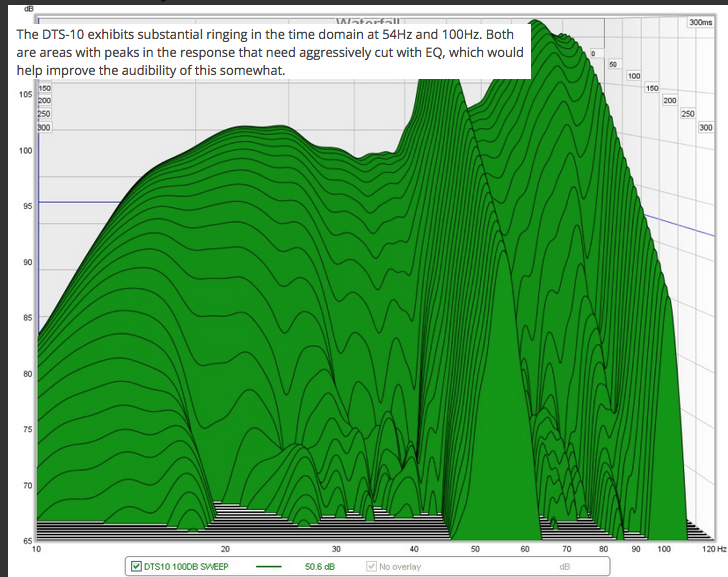Click the 10 Hz frequency axis label
Image resolution: width=728 pixels, height=577 pixels.
pos(36,549)
